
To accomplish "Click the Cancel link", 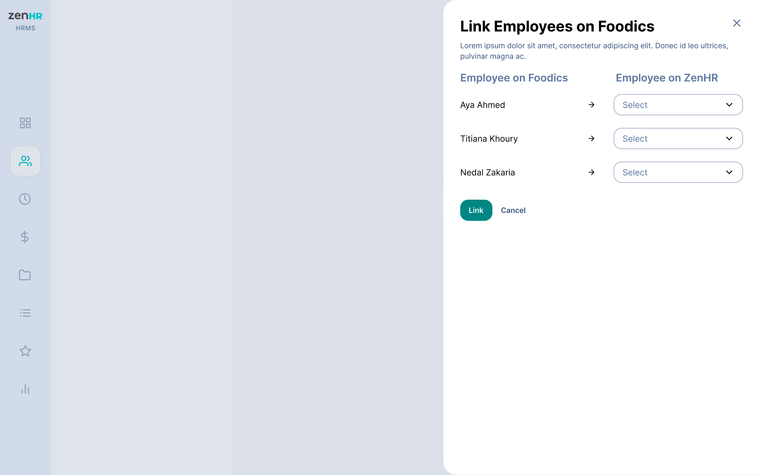I will tap(513, 210).
